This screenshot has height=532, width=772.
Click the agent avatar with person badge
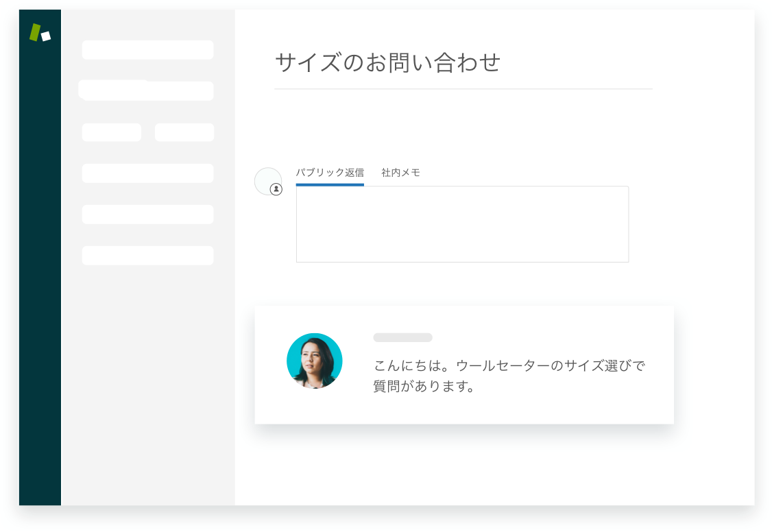(x=268, y=181)
